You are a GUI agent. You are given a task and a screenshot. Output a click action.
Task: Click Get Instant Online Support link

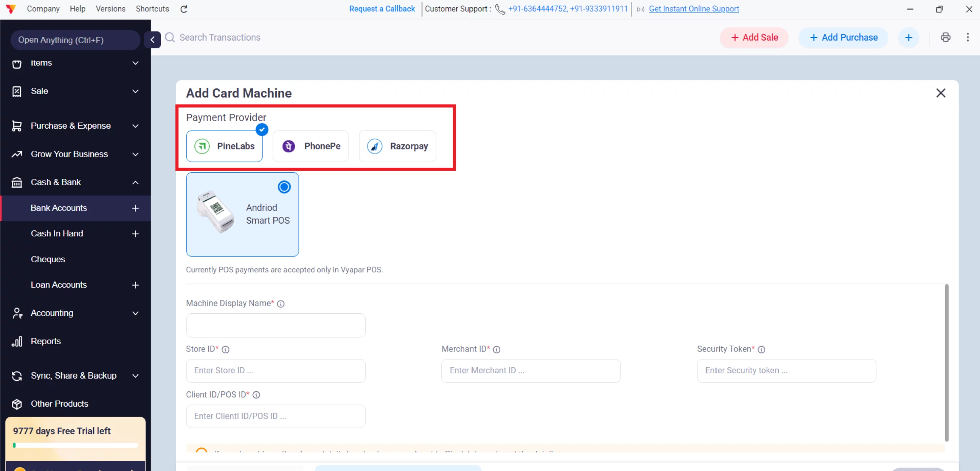694,9
